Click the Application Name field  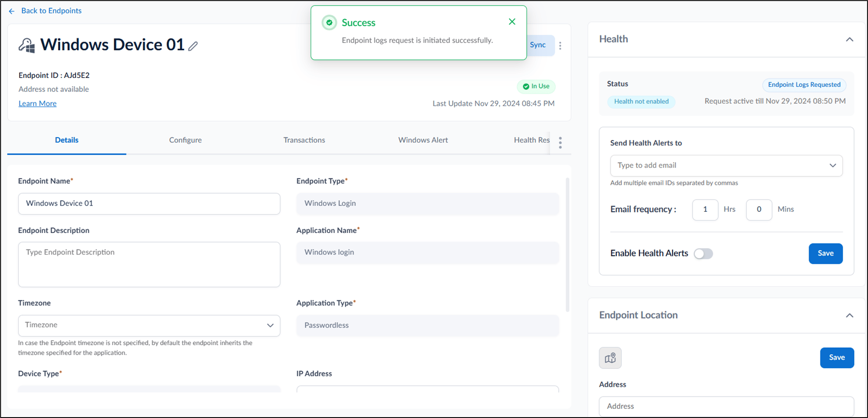click(x=428, y=253)
